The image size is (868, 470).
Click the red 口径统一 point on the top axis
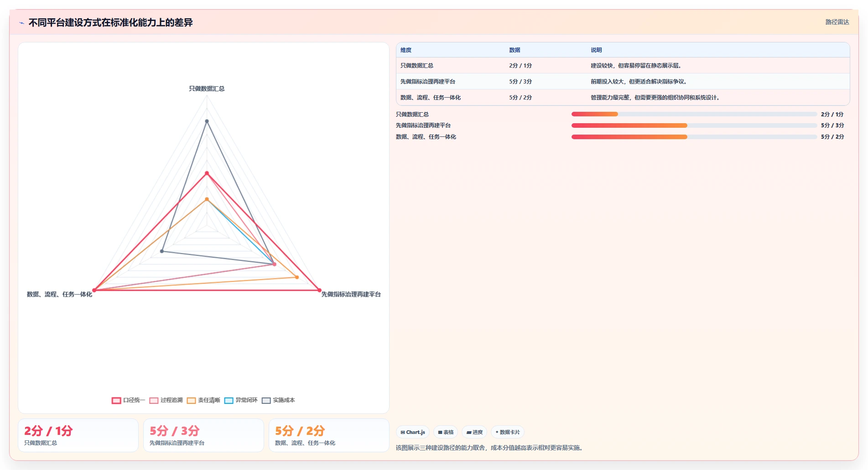207,173
